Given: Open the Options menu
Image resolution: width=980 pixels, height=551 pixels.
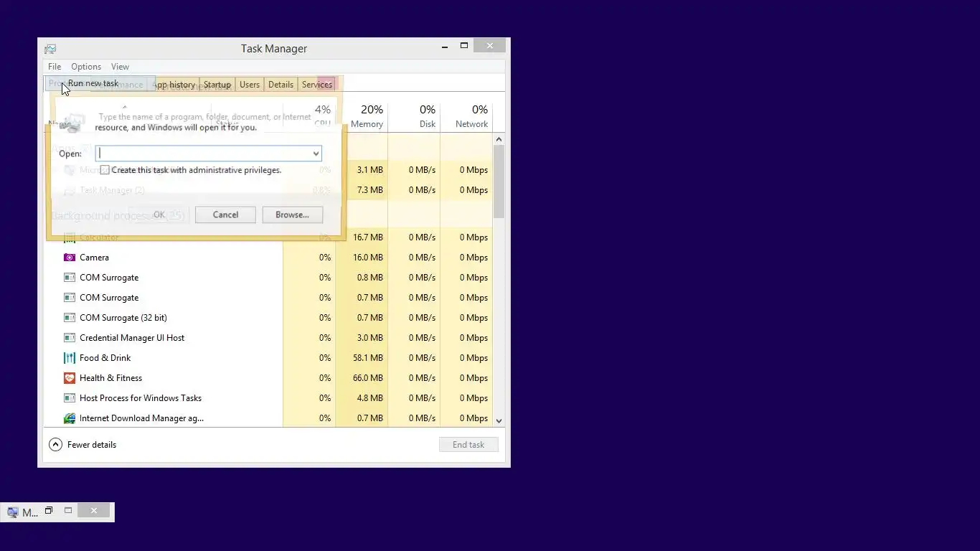Looking at the screenshot, I should (x=86, y=67).
